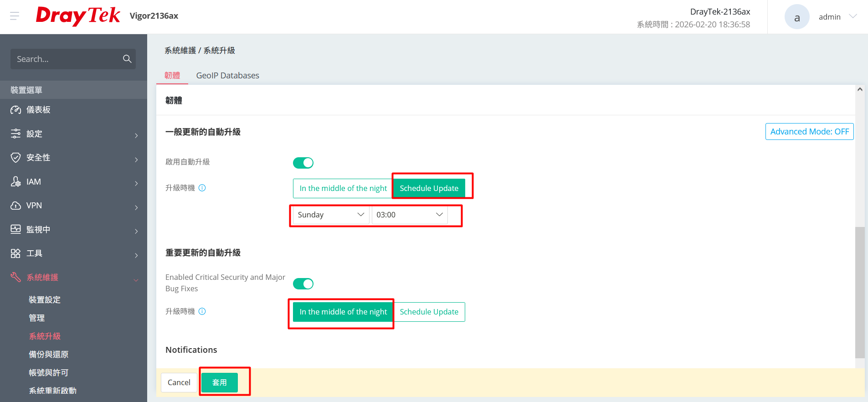Click the 套用 apply button
The width and height of the screenshot is (868, 402).
pyautogui.click(x=220, y=382)
